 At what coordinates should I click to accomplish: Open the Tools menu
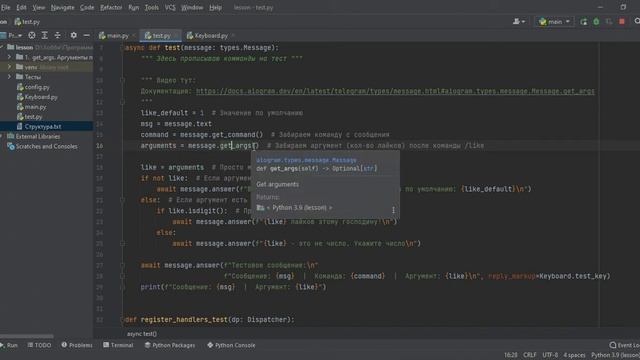pos(151,7)
